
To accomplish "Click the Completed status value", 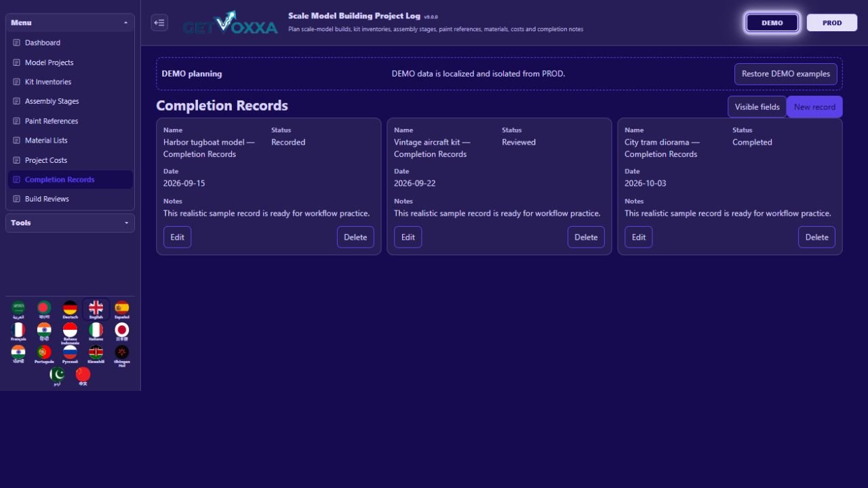I will [752, 143].
